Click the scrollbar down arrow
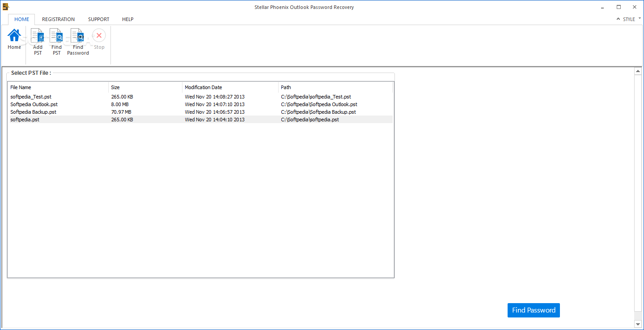Screen dimensions: 644x330 pyautogui.click(x=638, y=324)
